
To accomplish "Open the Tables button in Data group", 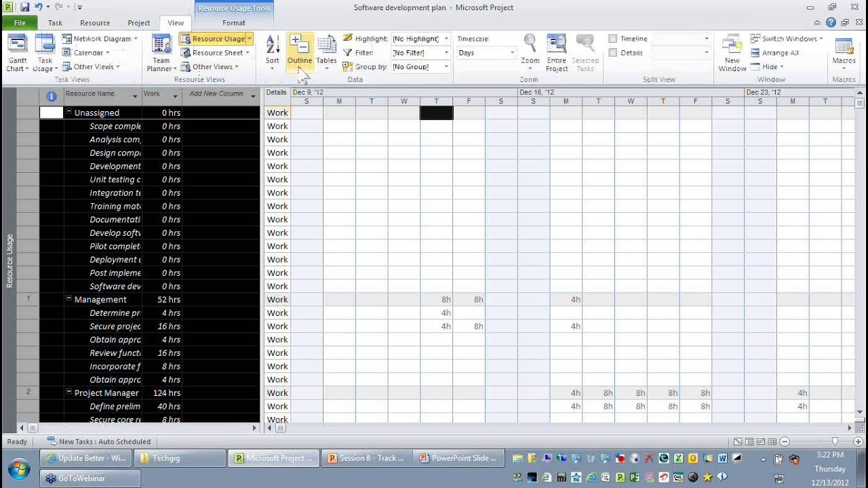I will click(x=326, y=53).
